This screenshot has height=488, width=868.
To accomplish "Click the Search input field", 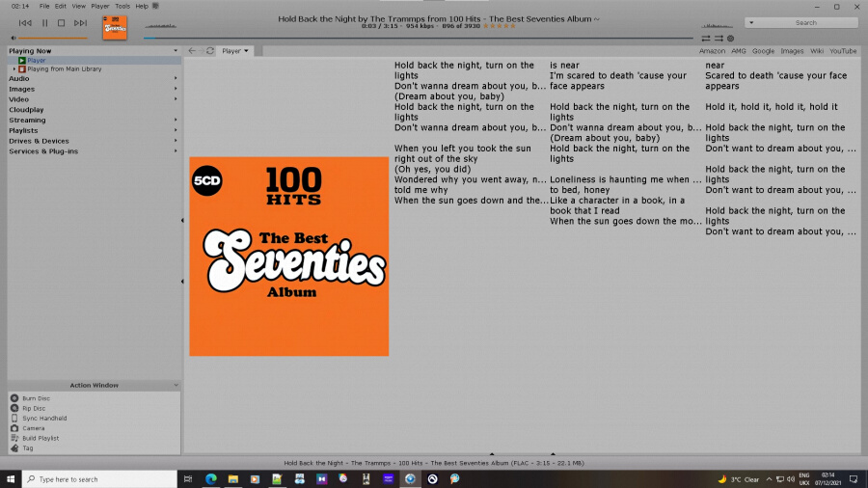I will pyautogui.click(x=806, y=23).
